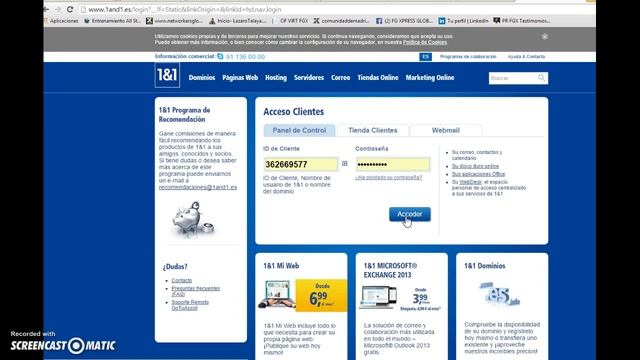
Task: Click the 1&1 Microsoft Exchange 2013 heading
Action: tap(390, 270)
